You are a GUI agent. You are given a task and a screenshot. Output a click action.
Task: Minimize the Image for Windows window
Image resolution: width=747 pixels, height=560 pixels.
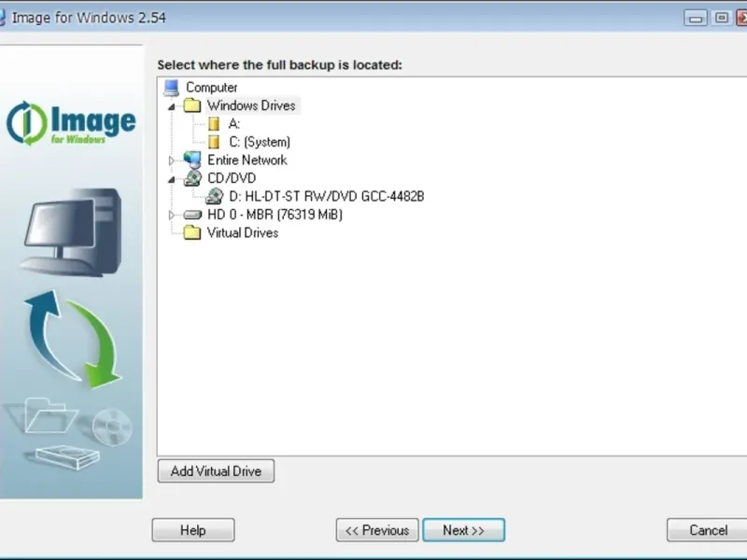(x=696, y=18)
